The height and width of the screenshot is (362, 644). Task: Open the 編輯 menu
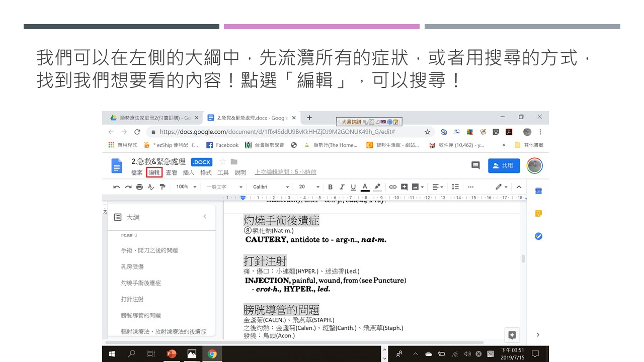click(154, 172)
